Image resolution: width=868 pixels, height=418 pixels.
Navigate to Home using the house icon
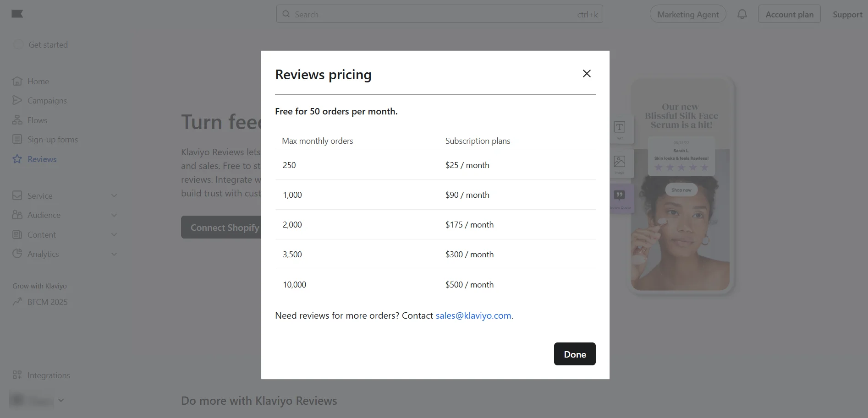tap(17, 81)
